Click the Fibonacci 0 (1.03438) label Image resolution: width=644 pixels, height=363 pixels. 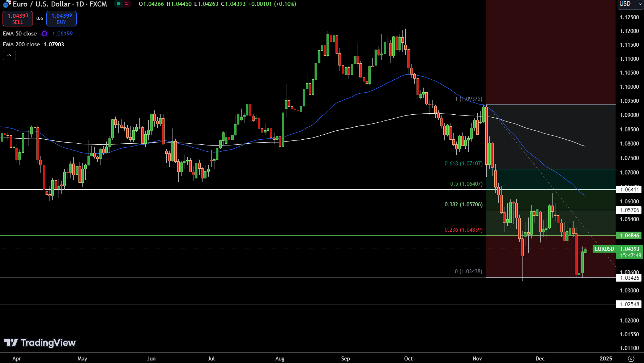tap(469, 271)
